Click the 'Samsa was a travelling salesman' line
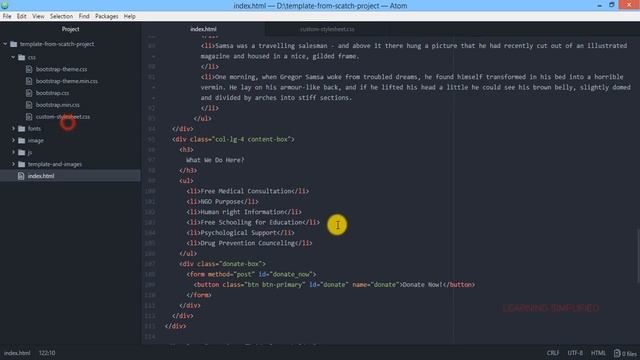The height and width of the screenshot is (360, 640). pos(413,46)
